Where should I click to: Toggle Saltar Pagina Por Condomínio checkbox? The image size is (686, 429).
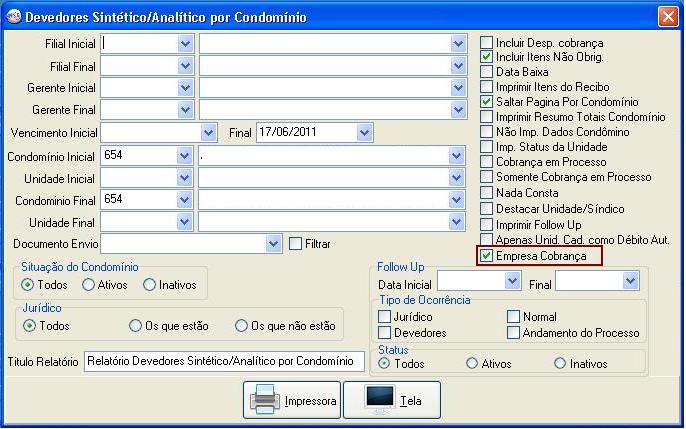pos(487,102)
